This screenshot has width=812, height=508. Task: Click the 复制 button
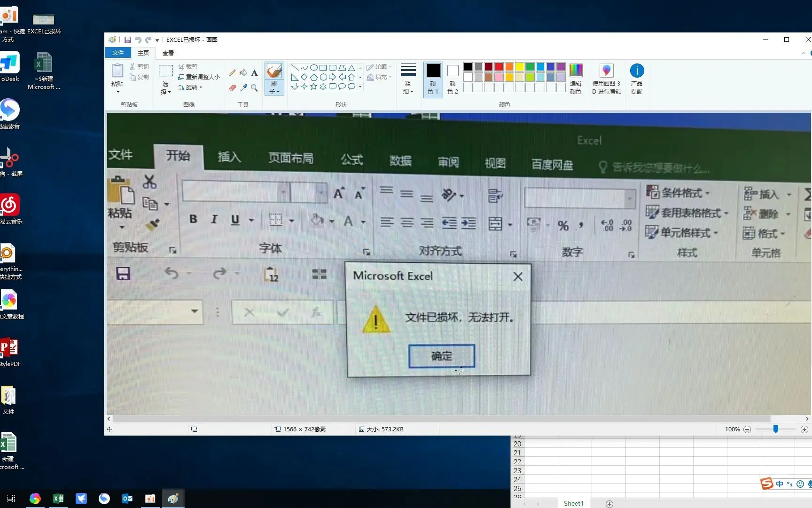pos(139,77)
